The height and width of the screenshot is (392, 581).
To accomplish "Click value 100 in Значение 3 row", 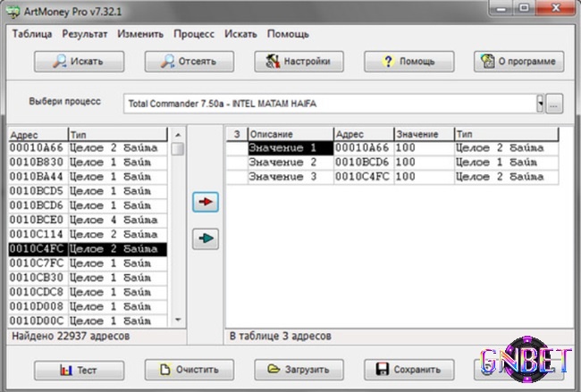I will [424, 177].
